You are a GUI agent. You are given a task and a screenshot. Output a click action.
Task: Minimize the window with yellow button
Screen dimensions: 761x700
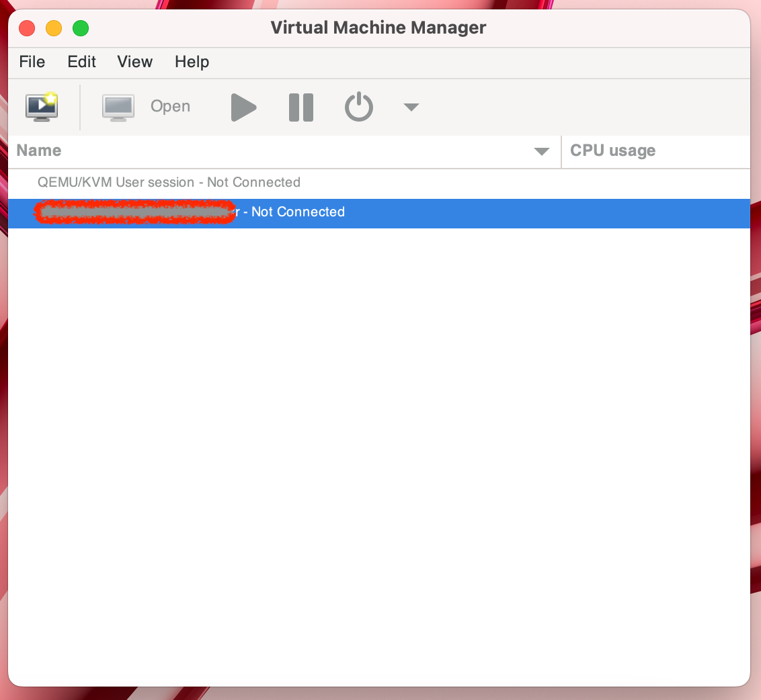tap(54, 28)
